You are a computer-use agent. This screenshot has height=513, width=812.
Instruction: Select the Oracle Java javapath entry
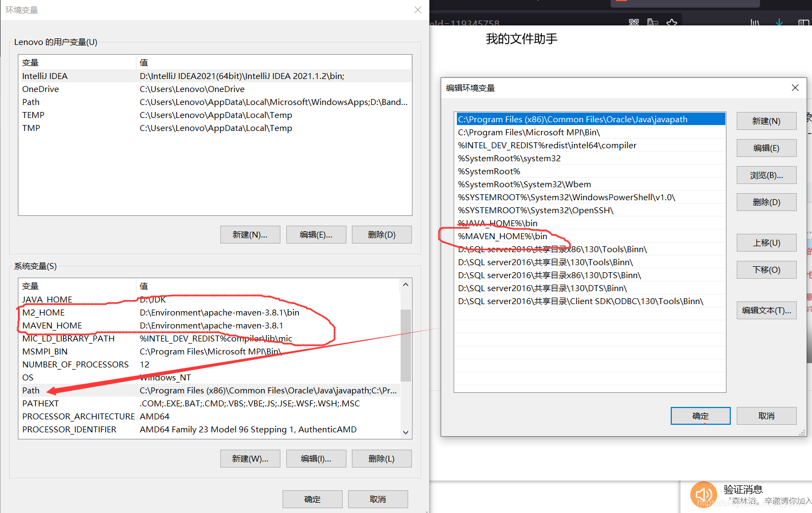click(590, 119)
